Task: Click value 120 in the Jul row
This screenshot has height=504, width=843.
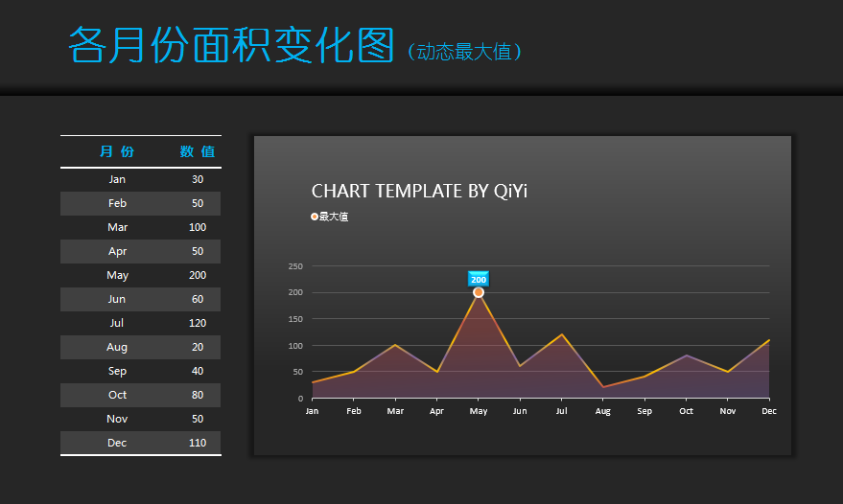Action: click(198, 323)
